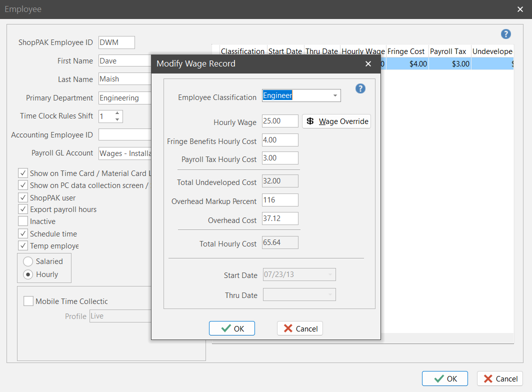Select the Salaried radio button
This screenshot has width=532, height=392.
[28, 261]
